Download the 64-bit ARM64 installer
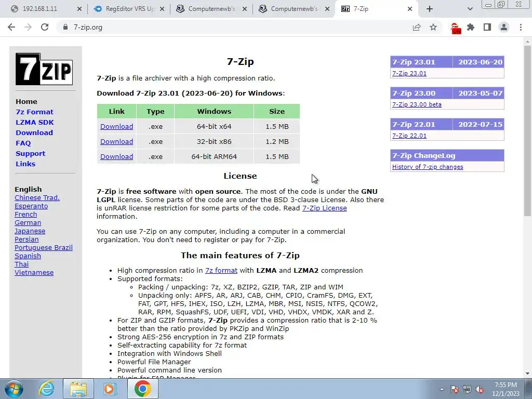 tap(116, 157)
